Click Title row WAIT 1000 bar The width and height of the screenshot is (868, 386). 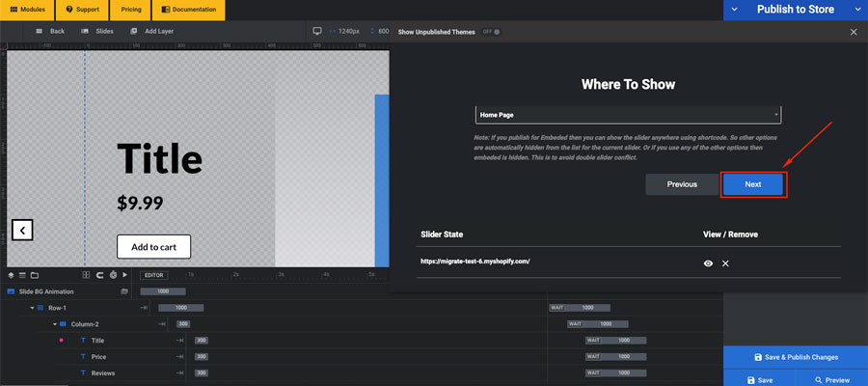[x=616, y=341]
